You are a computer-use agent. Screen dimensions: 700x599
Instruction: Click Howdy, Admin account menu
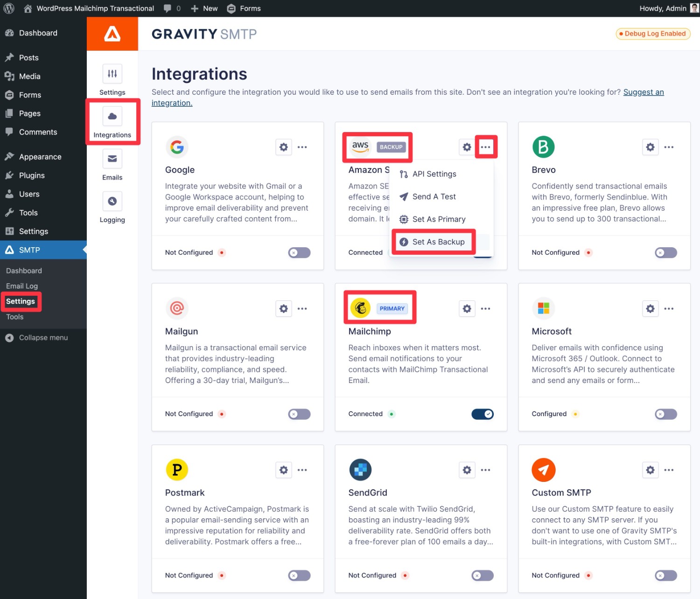[x=668, y=8]
